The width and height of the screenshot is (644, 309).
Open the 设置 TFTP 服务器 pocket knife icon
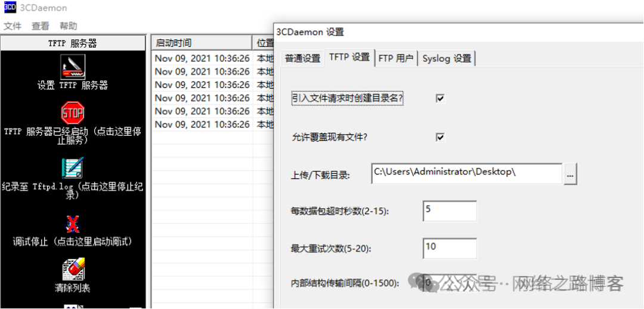73,66
